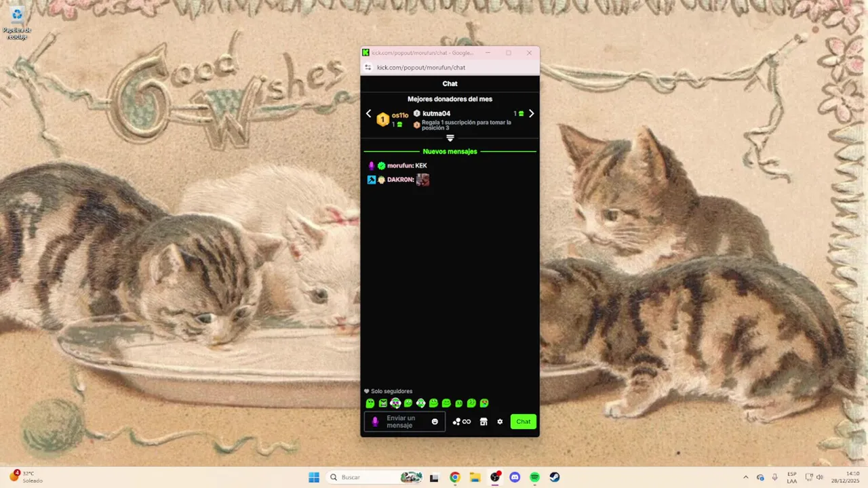Insert the first green blob emote
This screenshot has width=868, height=488.
[x=370, y=403]
